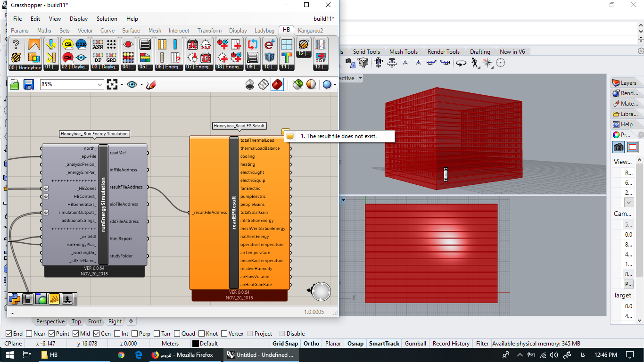
Task: Enable the Quad osnap checkbox
Action: pyautogui.click(x=178, y=334)
